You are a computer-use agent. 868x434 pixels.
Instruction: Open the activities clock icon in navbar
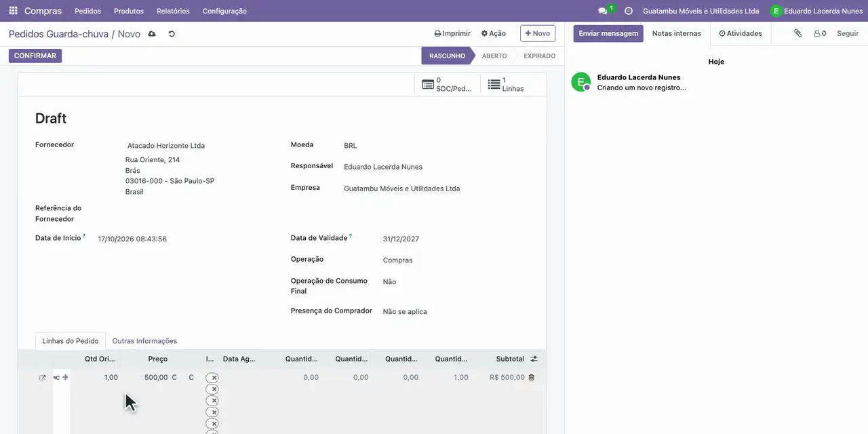629,11
